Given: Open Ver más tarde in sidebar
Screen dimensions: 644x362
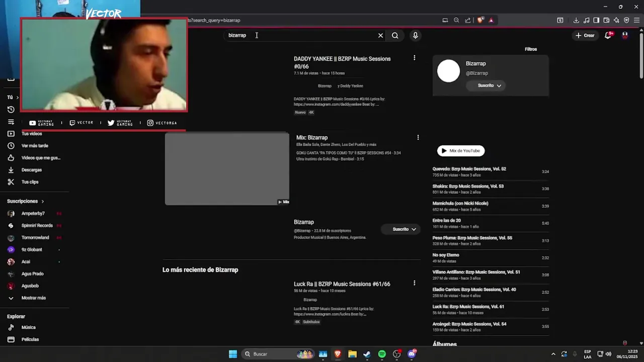Looking at the screenshot, I should pos(34,146).
